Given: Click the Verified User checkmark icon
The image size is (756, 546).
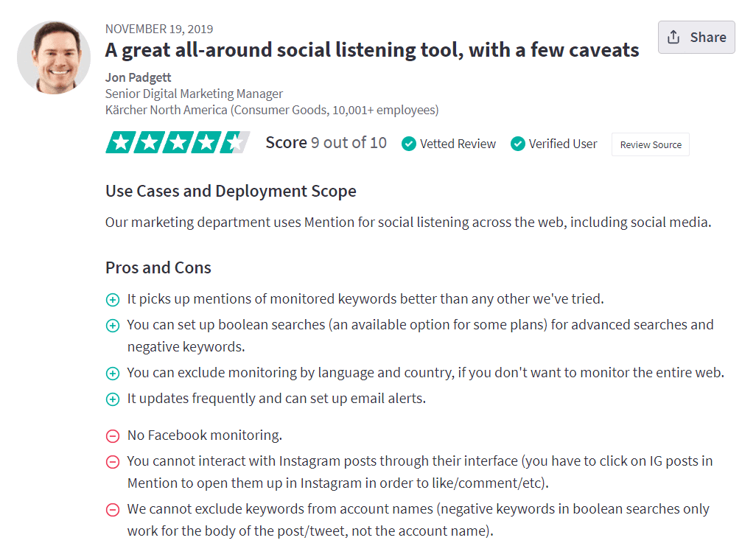Looking at the screenshot, I should click(518, 144).
